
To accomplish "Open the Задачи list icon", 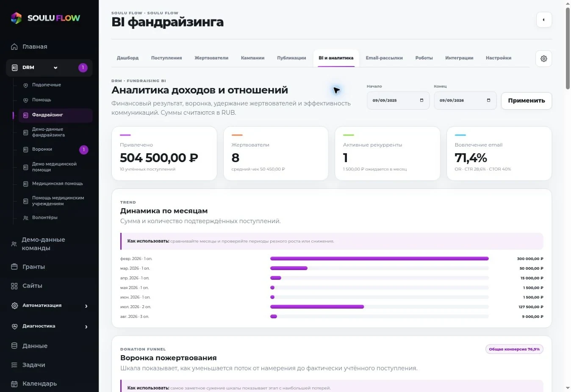I will 14,365.
